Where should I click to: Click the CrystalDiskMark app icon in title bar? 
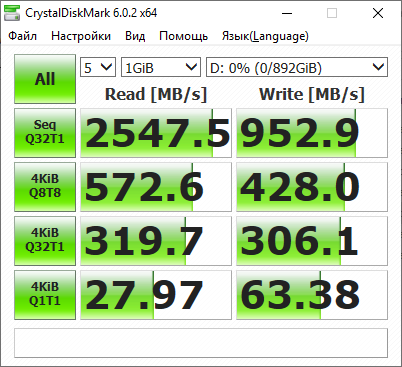coord(12,13)
